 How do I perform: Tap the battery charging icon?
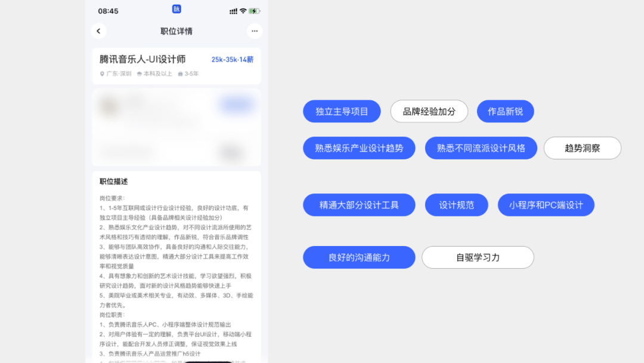pos(254,11)
